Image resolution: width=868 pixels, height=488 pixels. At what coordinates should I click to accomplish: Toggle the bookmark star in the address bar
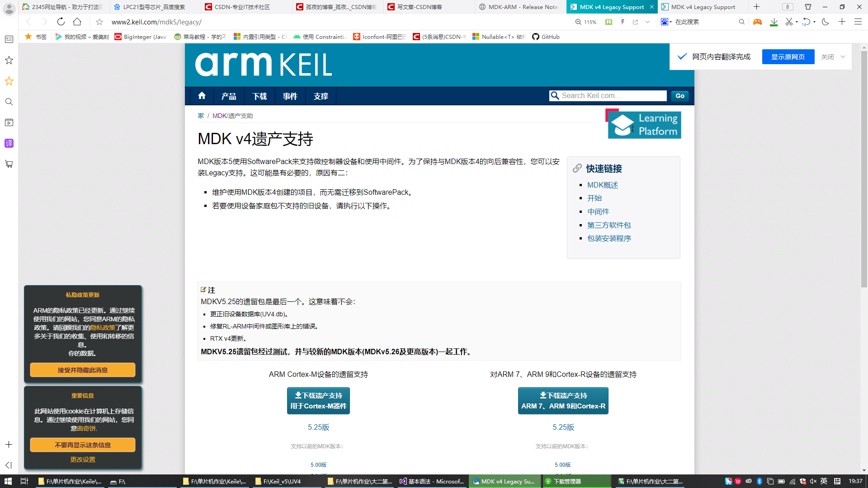pyautogui.click(x=99, y=21)
